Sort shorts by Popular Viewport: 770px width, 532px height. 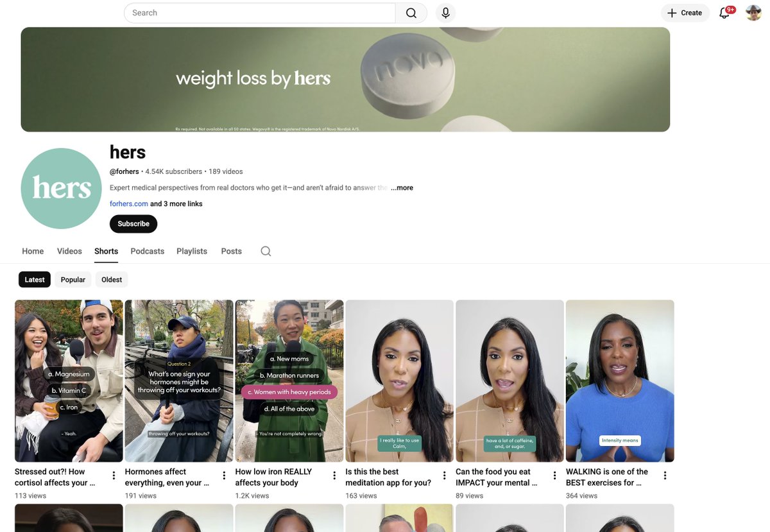(x=73, y=280)
